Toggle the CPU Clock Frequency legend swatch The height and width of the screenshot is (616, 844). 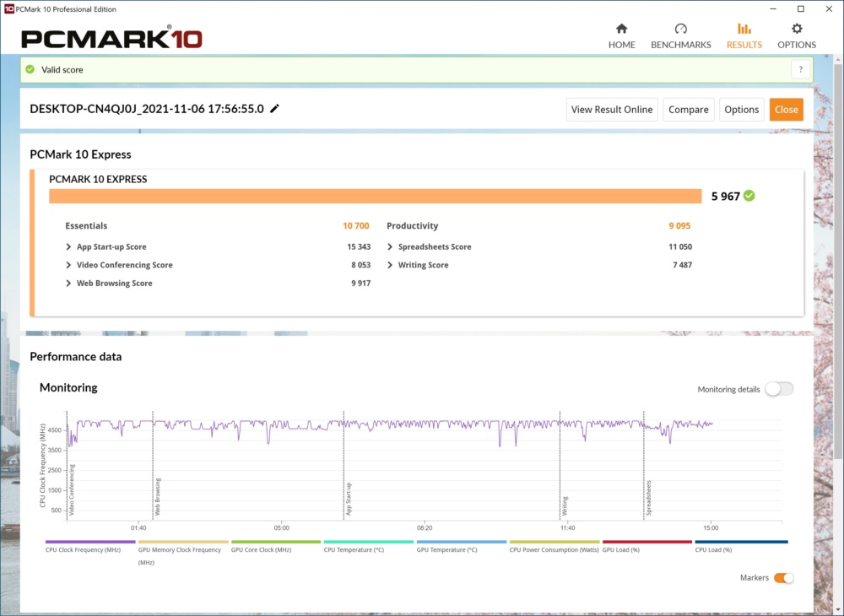[90, 542]
